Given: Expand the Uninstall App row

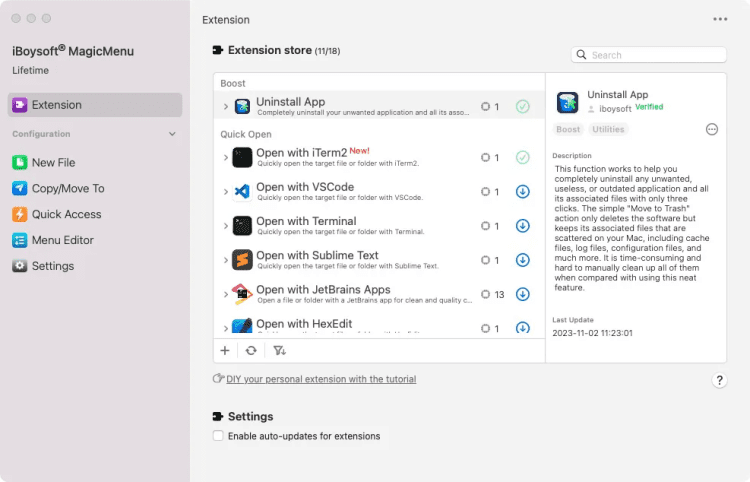Looking at the screenshot, I should [226, 106].
